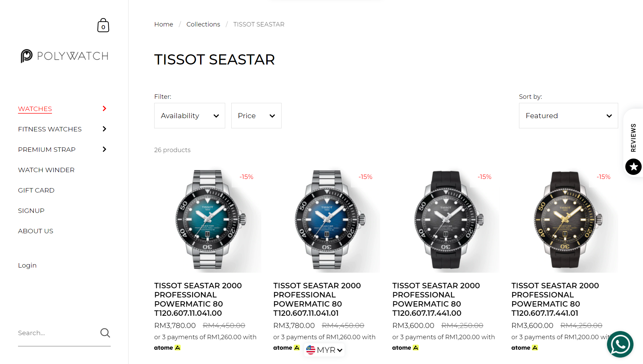Click the atome logo under first watch
The height and width of the screenshot is (364, 643).
pyautogui.click(x=167, y=348)
